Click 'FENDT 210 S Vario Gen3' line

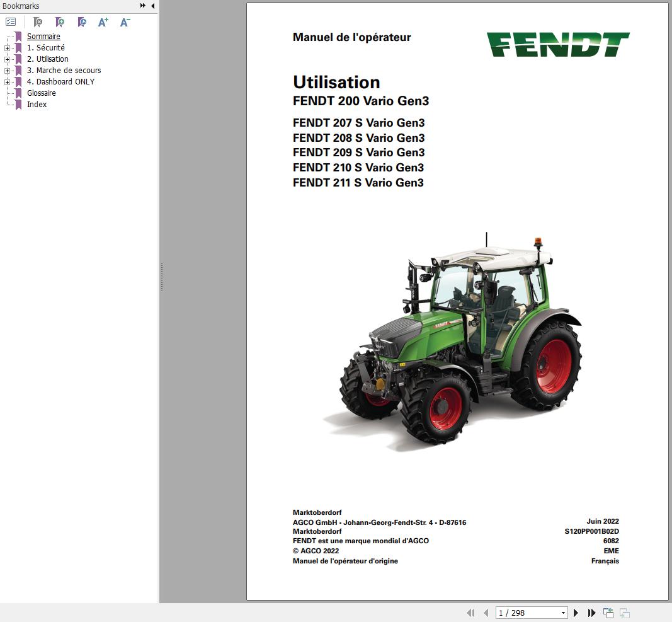[x=358, y=167]
